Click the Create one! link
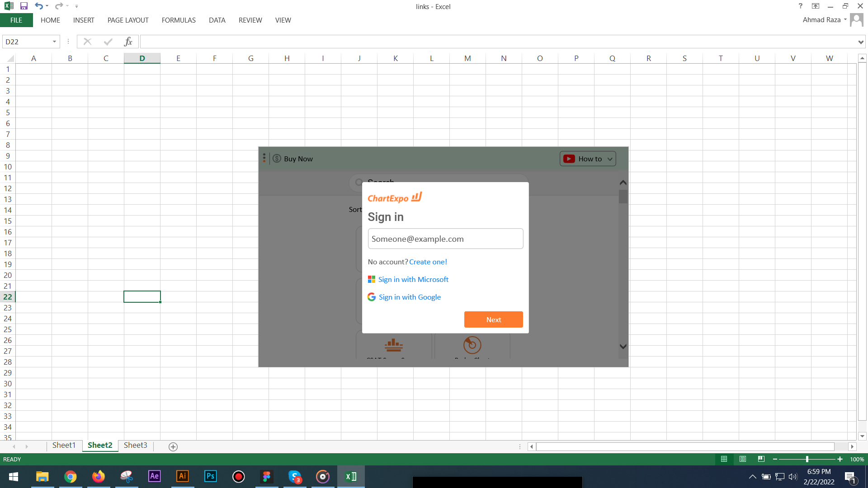Image resolution: width=868 pixels, height=488 pixels. click(x=428, y=262)
